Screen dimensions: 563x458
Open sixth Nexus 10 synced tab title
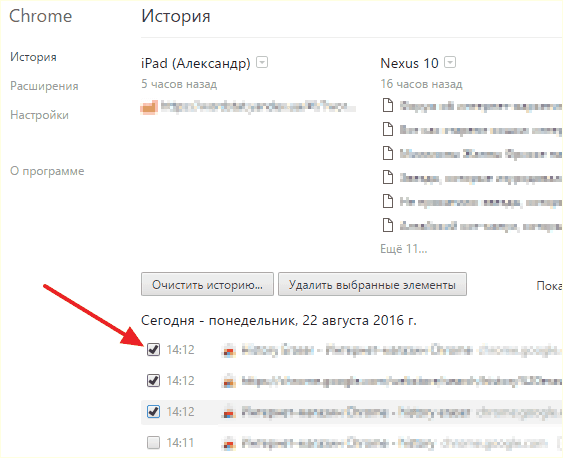pyautogui.click(x=481, y=226)
